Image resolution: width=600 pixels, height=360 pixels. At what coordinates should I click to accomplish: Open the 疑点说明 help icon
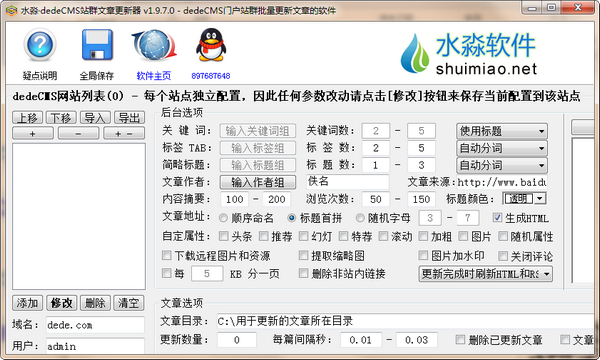coord(40,45)
